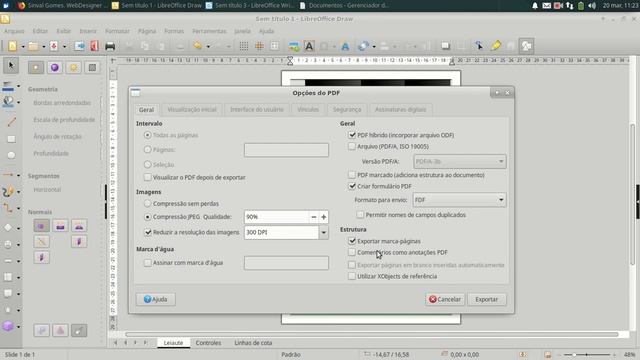This screenshot has height=360, width=640.
Task: Open the notification bell in the system tray
Action: click(535, 6)
